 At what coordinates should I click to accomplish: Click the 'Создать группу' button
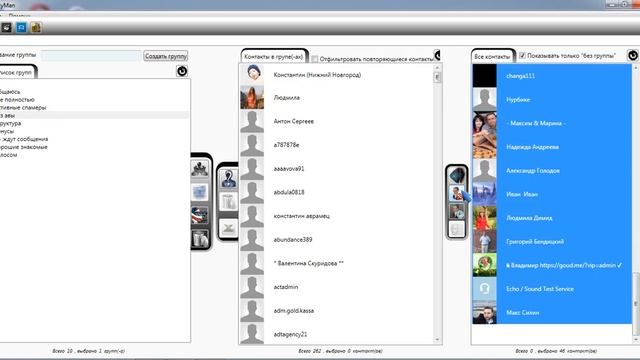pos(166,56)
